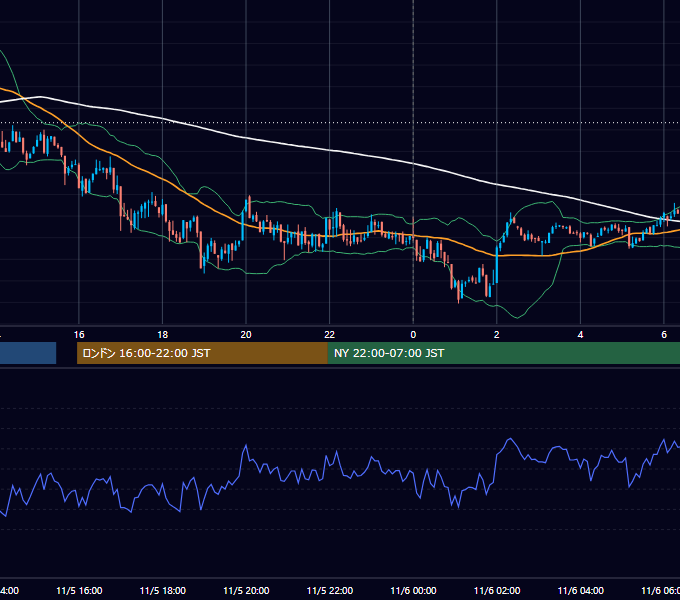Click the hour label 6 on upper axis
Screen dimensions: 680x600
tap(664, 334)
